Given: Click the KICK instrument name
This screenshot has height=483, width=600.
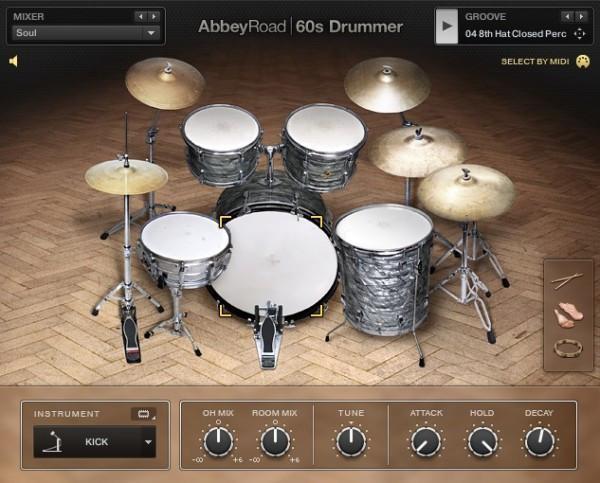Looking at the screenshot, I should [96, 442].
